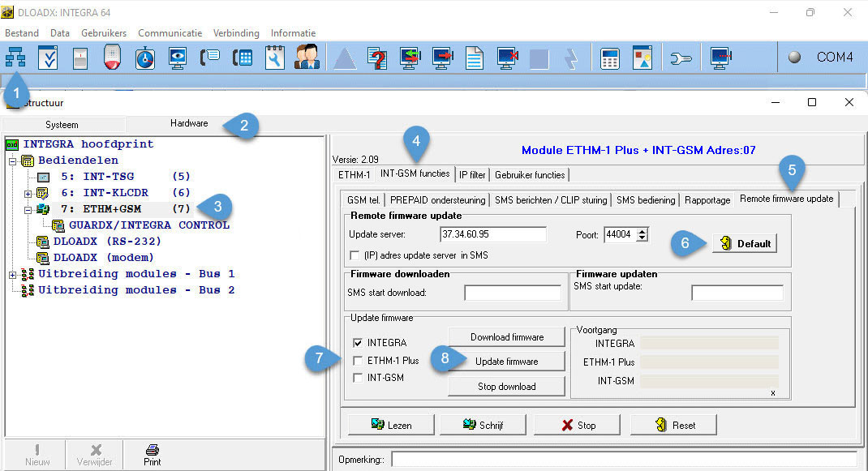Viewport: 868px width, 471px height.
Task: Click the document with red question mark icon
Action: (x=377, y=58)
